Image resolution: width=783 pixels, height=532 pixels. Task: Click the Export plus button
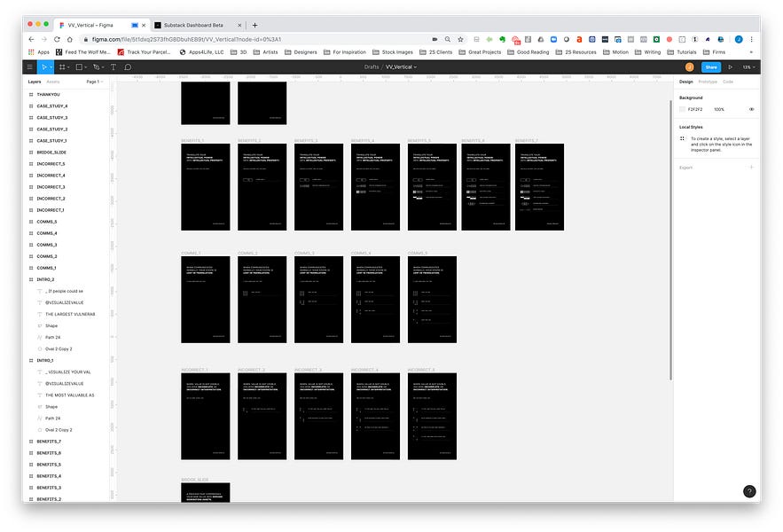click(x=752, y=165)
